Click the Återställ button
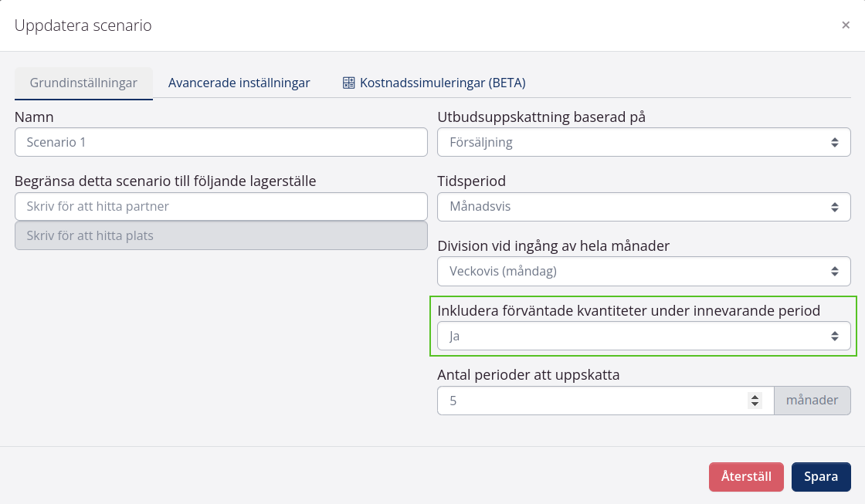 coord(746,476)
